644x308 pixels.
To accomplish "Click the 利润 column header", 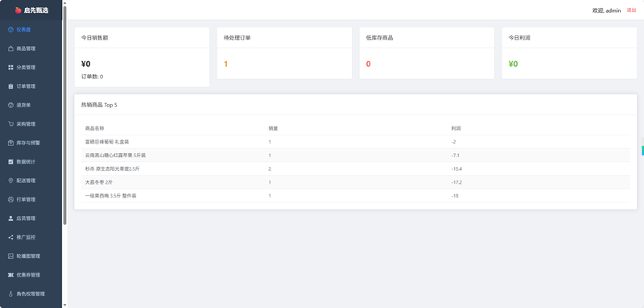I will coord(456,128).
